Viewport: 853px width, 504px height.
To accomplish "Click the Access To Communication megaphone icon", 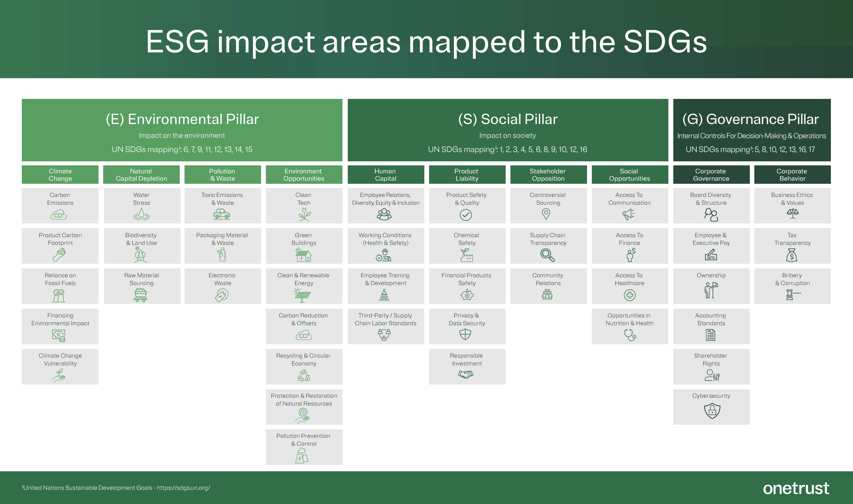I will [x=630, y=214].
